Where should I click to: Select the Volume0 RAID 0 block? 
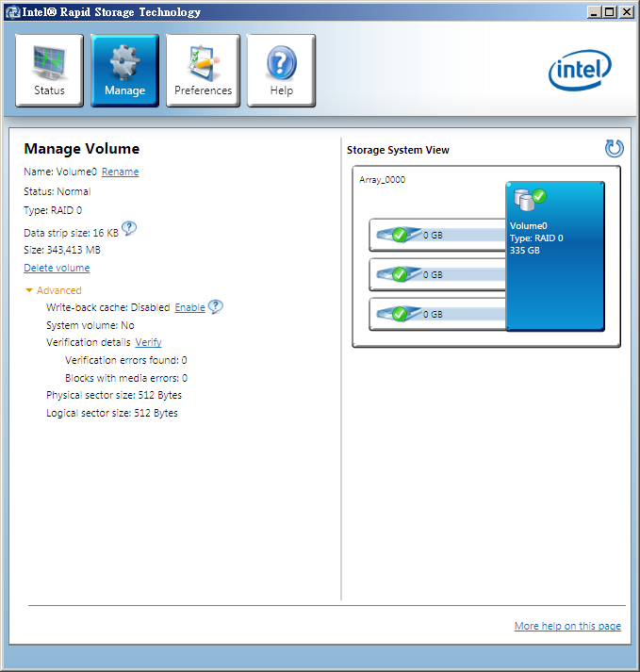click(x=555, y=256)
